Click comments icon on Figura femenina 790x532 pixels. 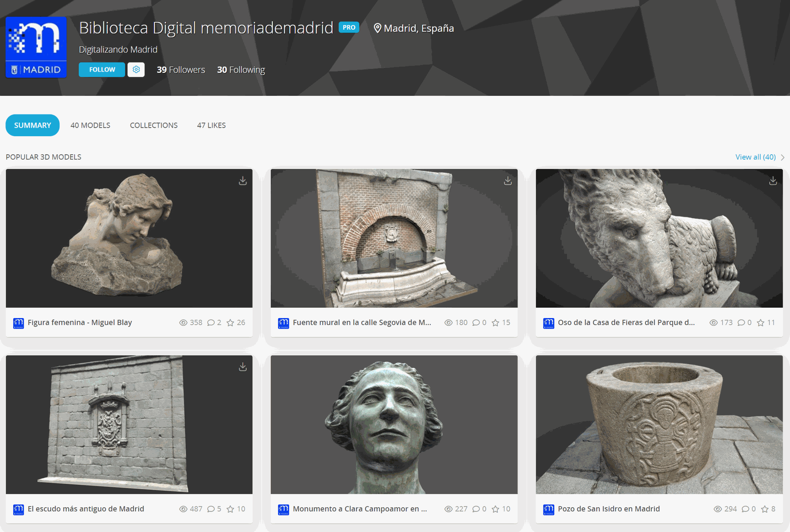tap(211, 323)
